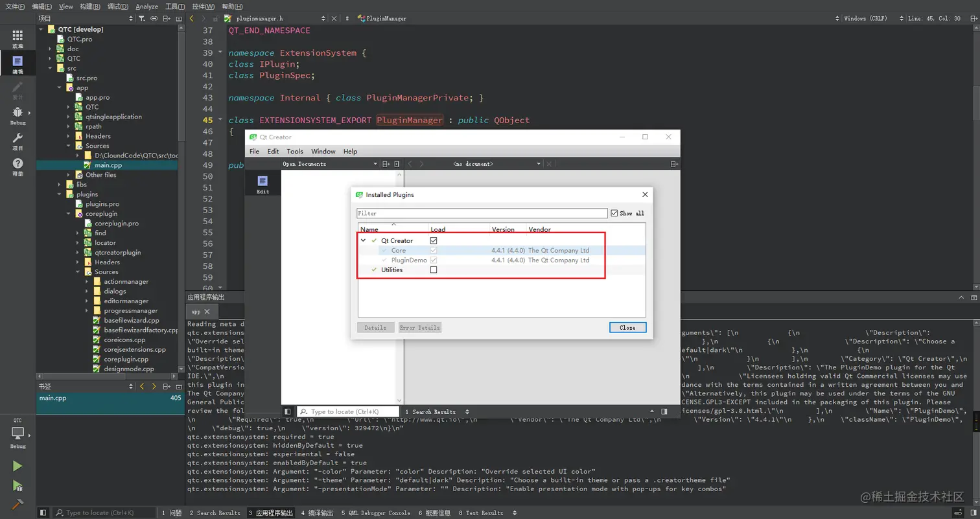
Task: Close the app output tab
Action: pyautogui.click(x=207, y=312)
